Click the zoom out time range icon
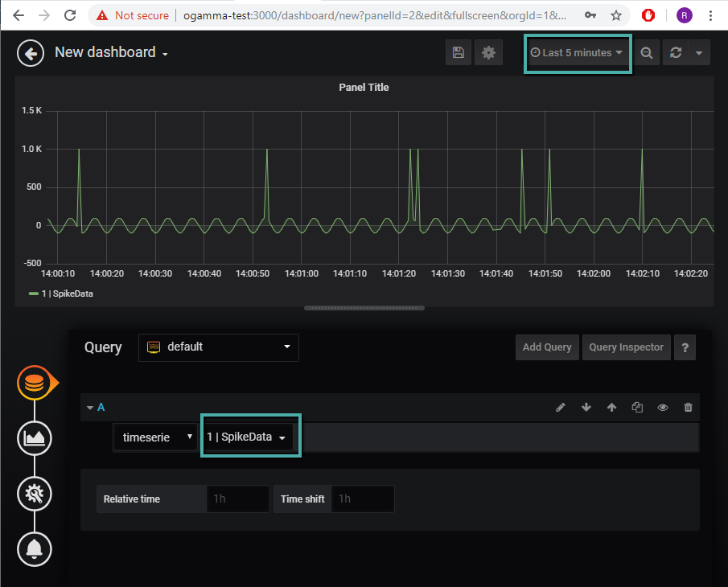 pyautogui.click(x=646, y=53)
